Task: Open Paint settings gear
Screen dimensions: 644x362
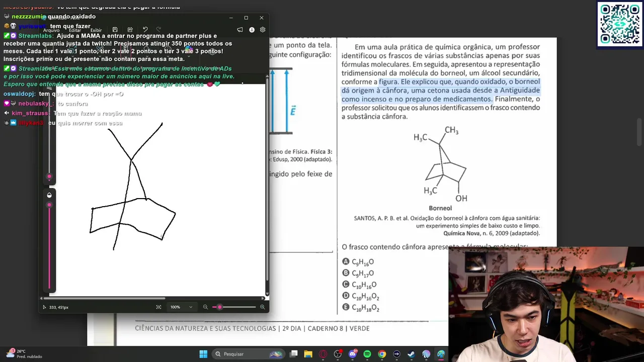Action: point(263,30)
